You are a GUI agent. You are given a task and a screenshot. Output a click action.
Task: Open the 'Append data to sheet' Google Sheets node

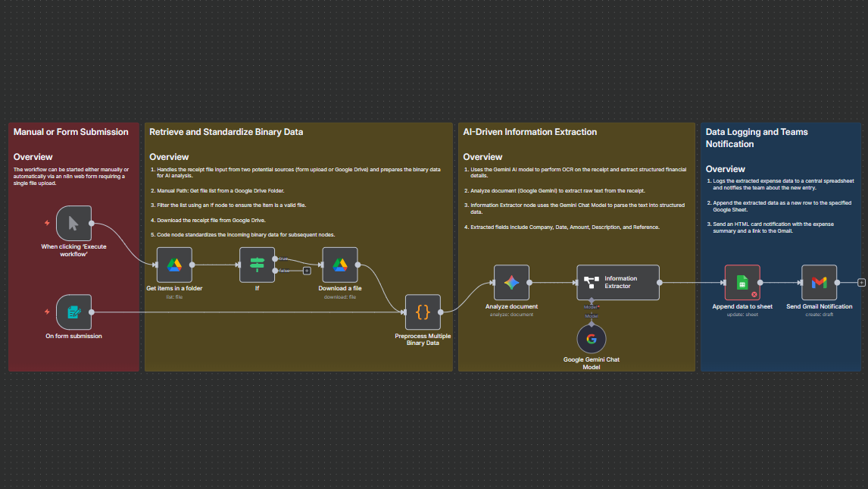742,282
